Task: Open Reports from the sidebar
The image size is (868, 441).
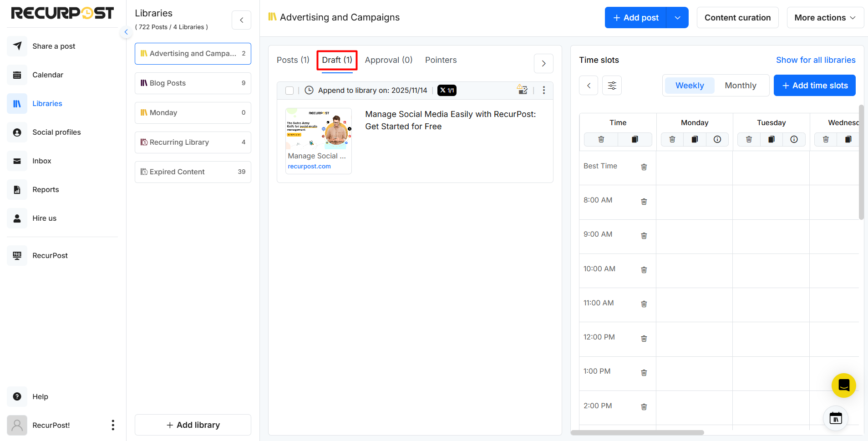Action: (x=46, y=189)
